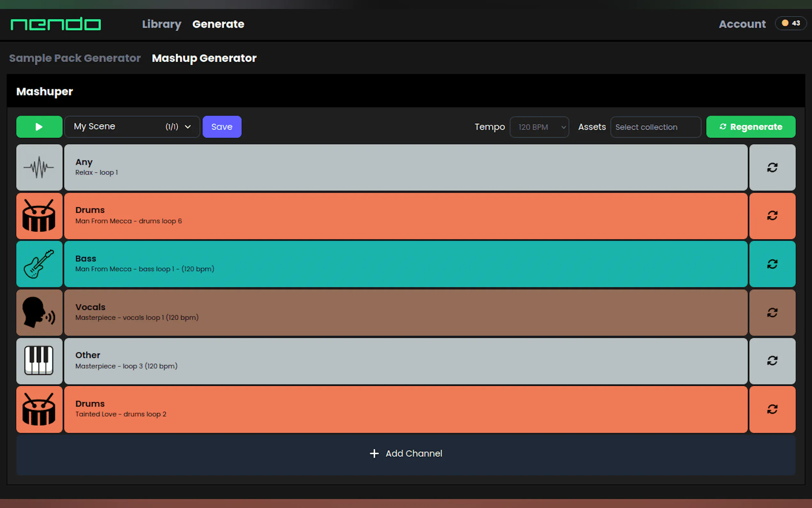
Task: Click the bass guitar icon of the Bass channel
Action: coord(39,264)
